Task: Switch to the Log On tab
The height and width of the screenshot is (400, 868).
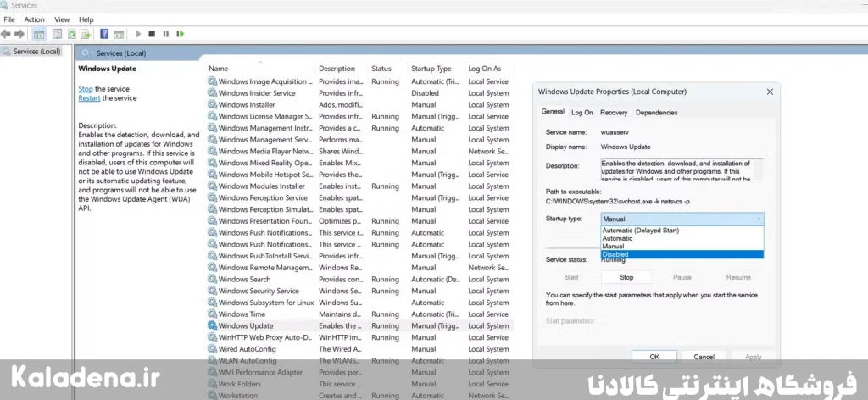Action: click(581, 113)
